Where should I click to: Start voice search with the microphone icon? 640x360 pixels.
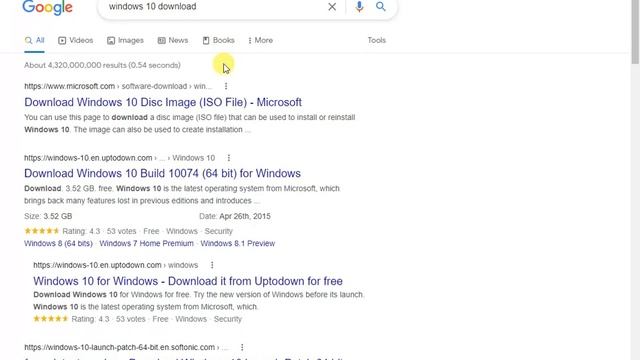(359, 7)
